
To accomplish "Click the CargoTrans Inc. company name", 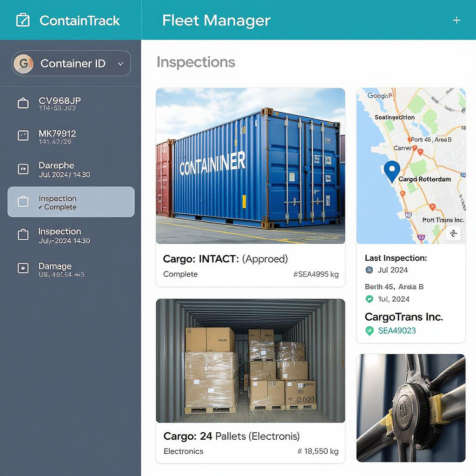I will coord(404,317).
